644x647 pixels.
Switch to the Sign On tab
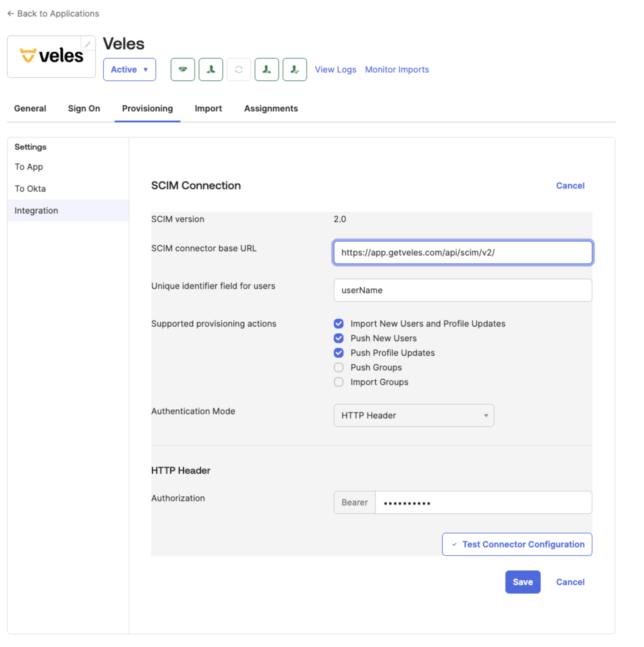(x=84, y=108)
